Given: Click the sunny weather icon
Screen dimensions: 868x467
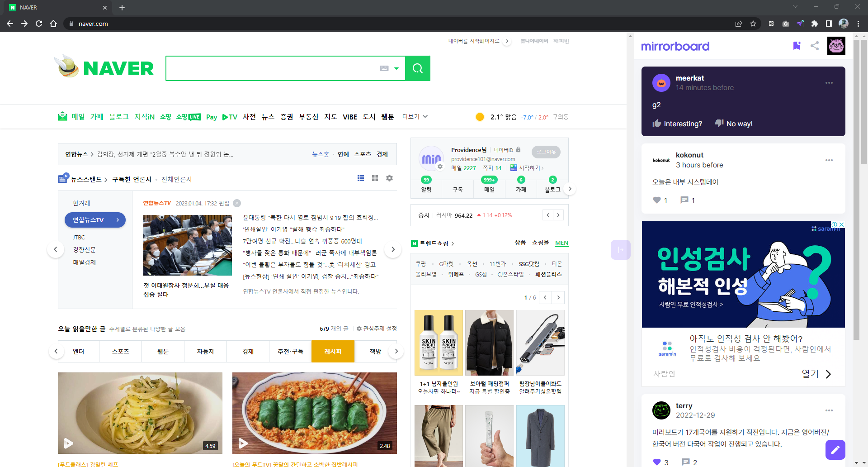Looking at the screenshot, I should [x=480, y=117].
